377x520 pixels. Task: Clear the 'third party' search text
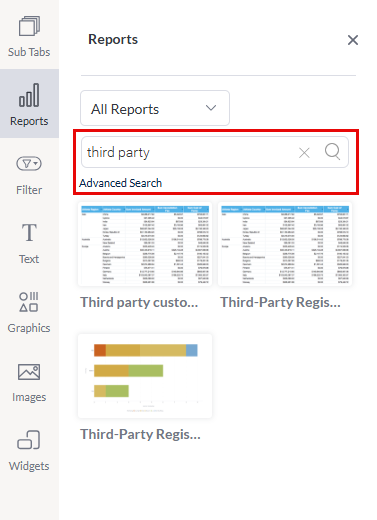coord(304,153)
